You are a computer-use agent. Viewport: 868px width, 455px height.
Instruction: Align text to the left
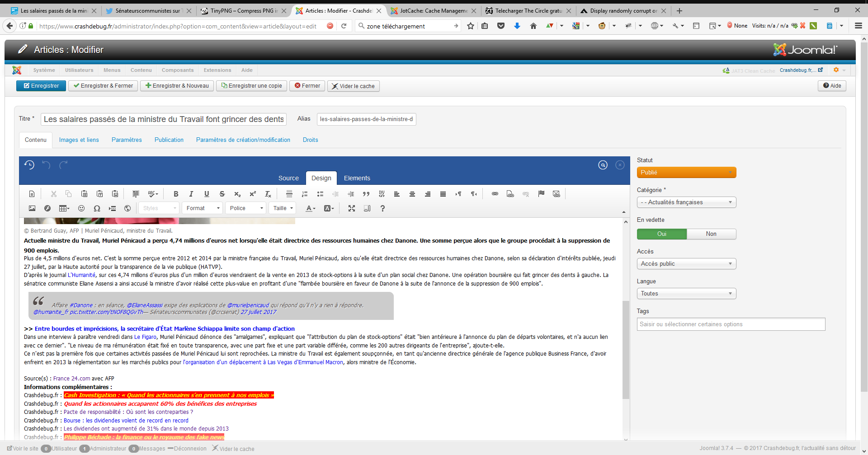pyautogui.click(x=397, y=194)
